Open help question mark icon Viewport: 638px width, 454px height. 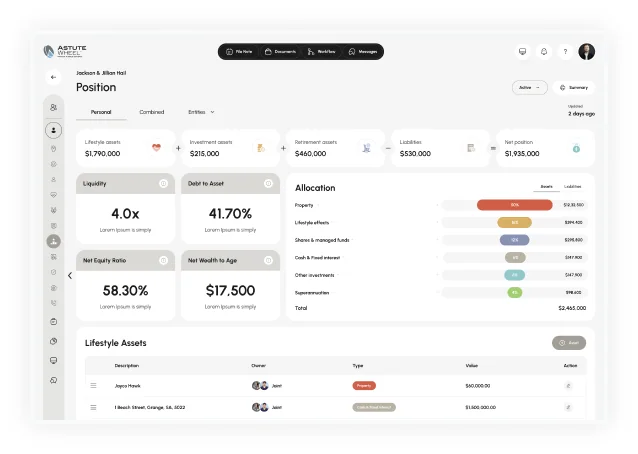(x=565, y=52)
